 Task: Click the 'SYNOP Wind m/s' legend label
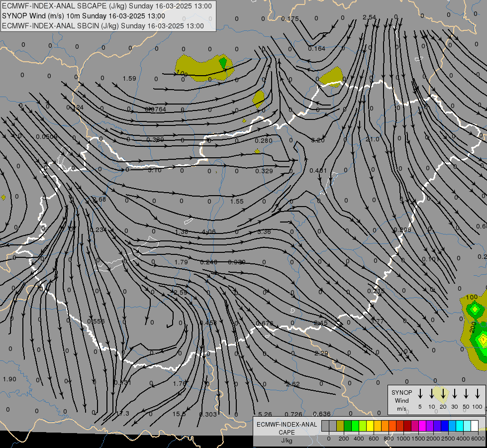tap(401, 400)
